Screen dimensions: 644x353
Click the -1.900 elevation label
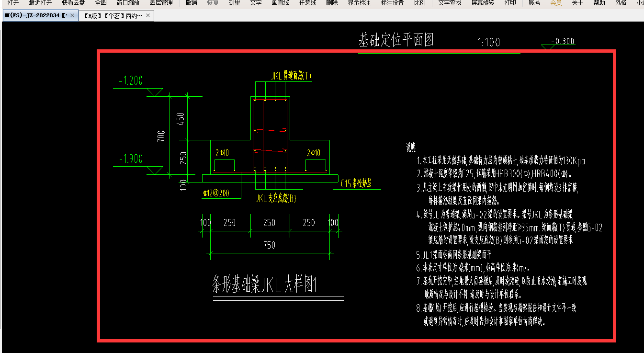131,159
